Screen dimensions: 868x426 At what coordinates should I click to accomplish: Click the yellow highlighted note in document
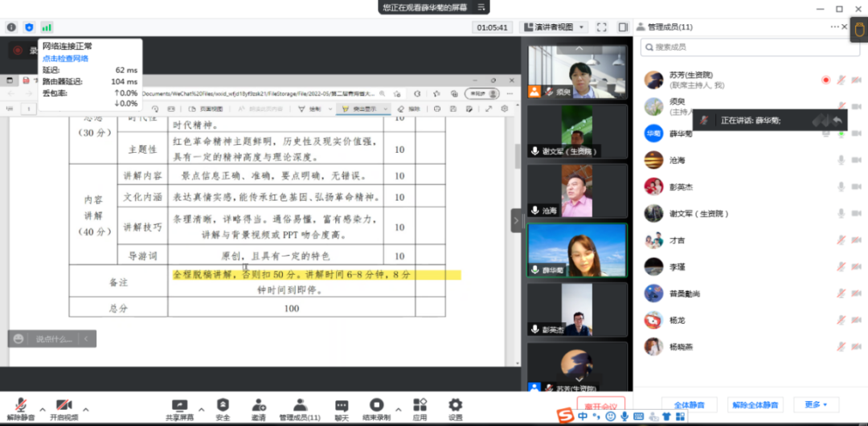point(317,275)
